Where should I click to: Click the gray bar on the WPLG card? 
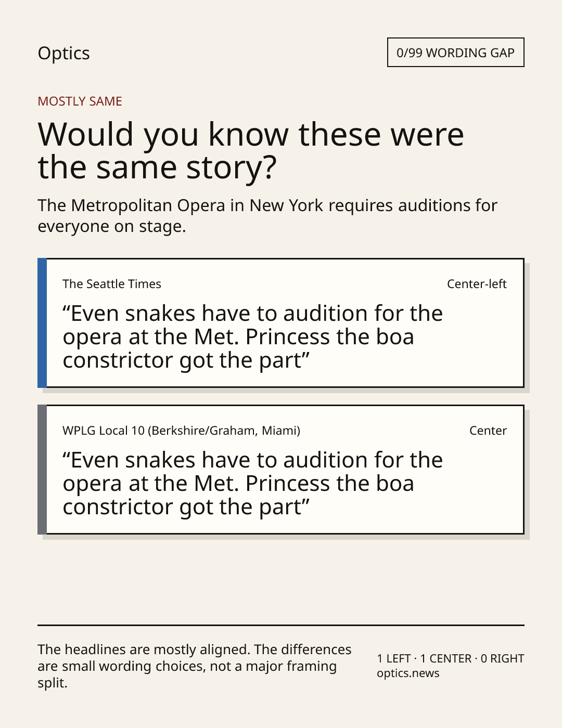point(42,470)
